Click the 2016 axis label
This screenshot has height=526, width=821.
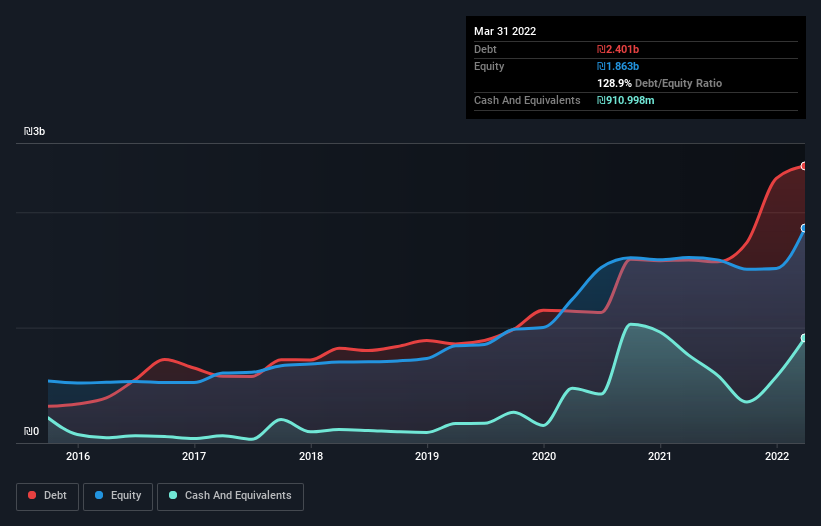click(78, 456)
